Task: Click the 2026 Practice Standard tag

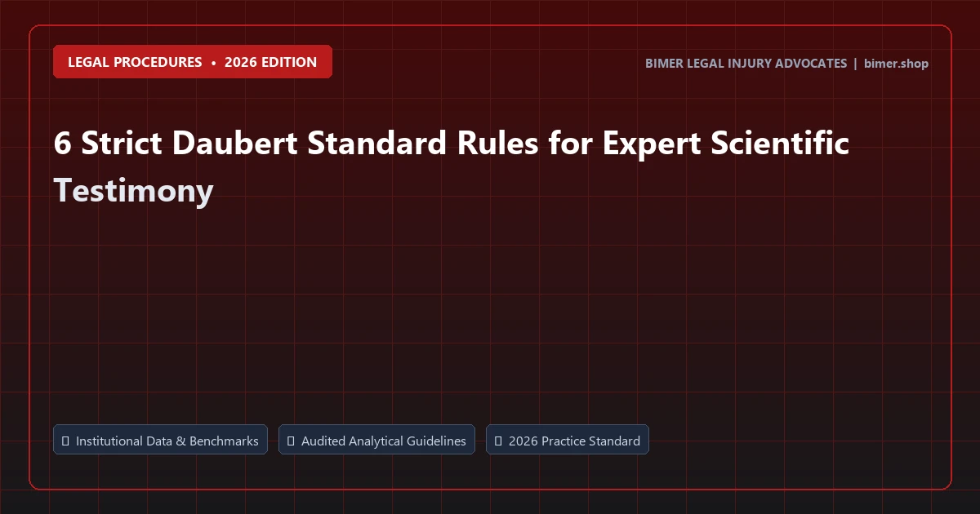Action: [x=568, y=440]
